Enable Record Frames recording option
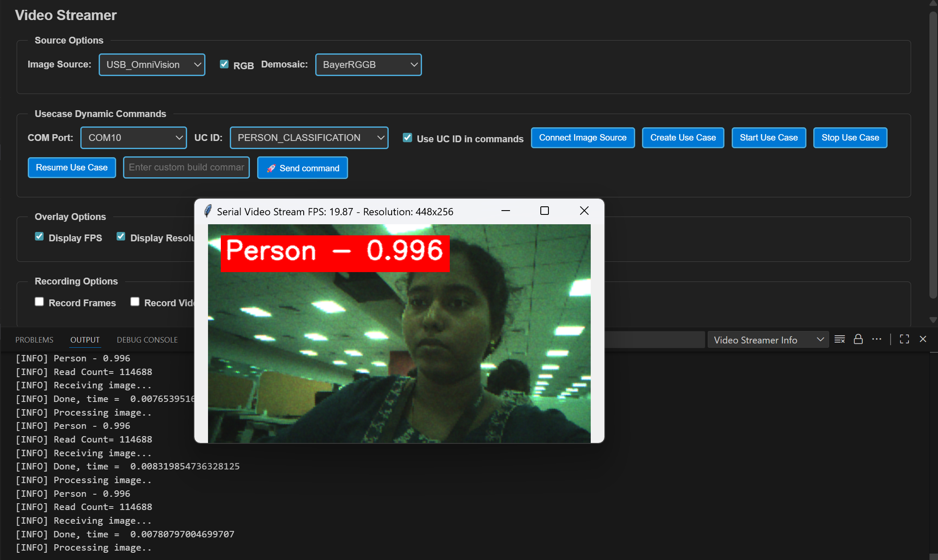Screen dimensions: 938x560 pos(39,301)
